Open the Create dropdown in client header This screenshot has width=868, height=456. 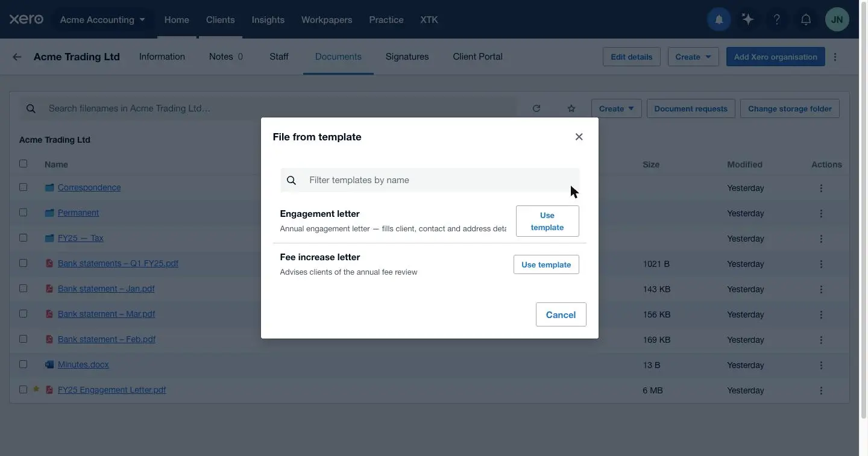pos(693,57)
